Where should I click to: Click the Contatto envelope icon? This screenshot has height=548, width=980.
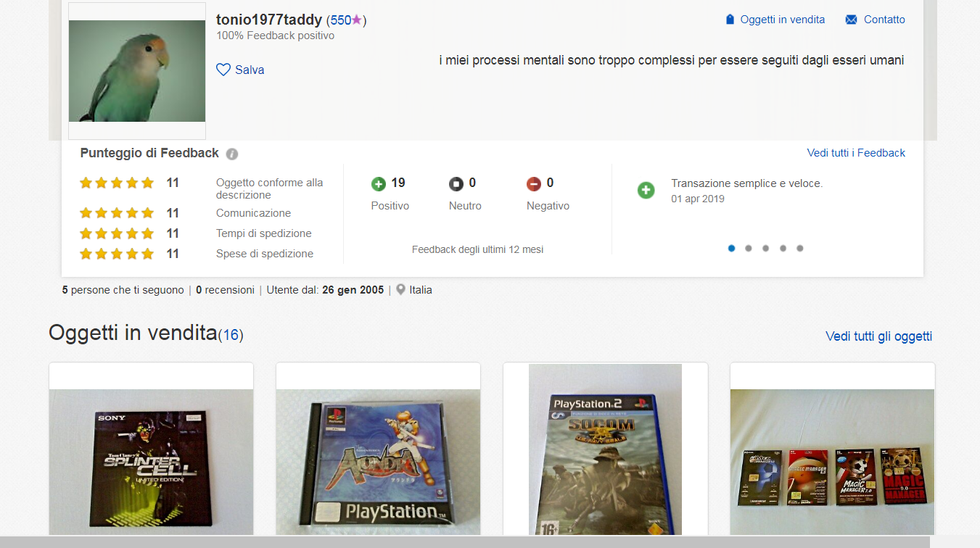click(852, 20)
